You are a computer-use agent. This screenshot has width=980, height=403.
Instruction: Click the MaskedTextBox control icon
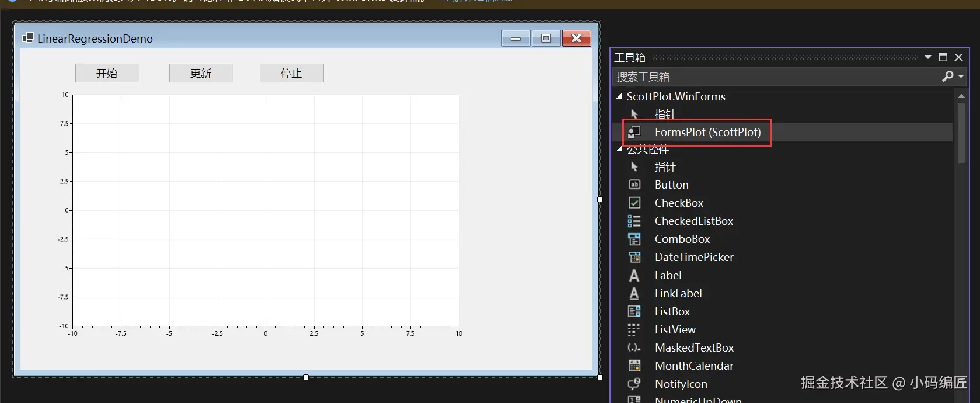coord(634,348)
